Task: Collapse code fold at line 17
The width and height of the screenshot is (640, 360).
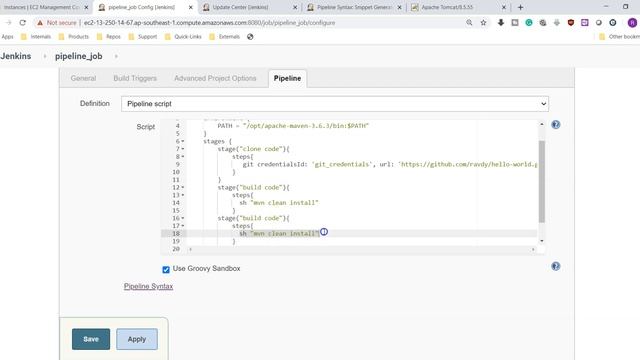Action: click(x=183, y=226)
